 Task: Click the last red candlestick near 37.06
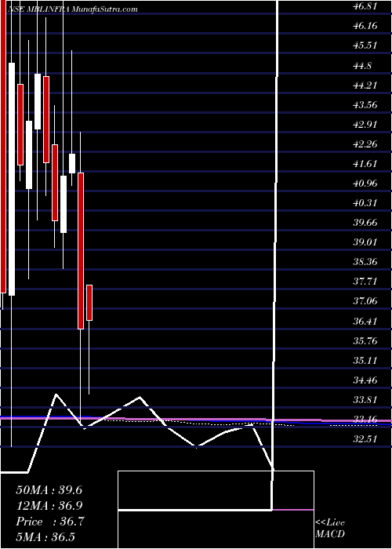tap(89, 303)
